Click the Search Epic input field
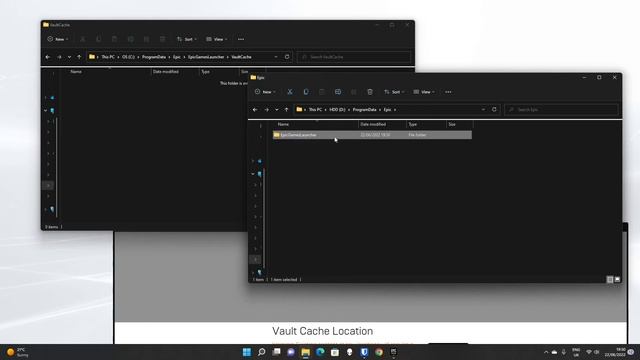Image resolution: width=640 pixels, height=360 pixels. [x=562, y=109]
